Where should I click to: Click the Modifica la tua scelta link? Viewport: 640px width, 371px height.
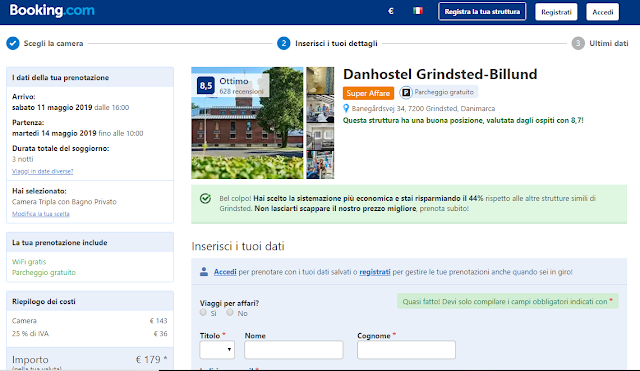[x=41, y=214]
